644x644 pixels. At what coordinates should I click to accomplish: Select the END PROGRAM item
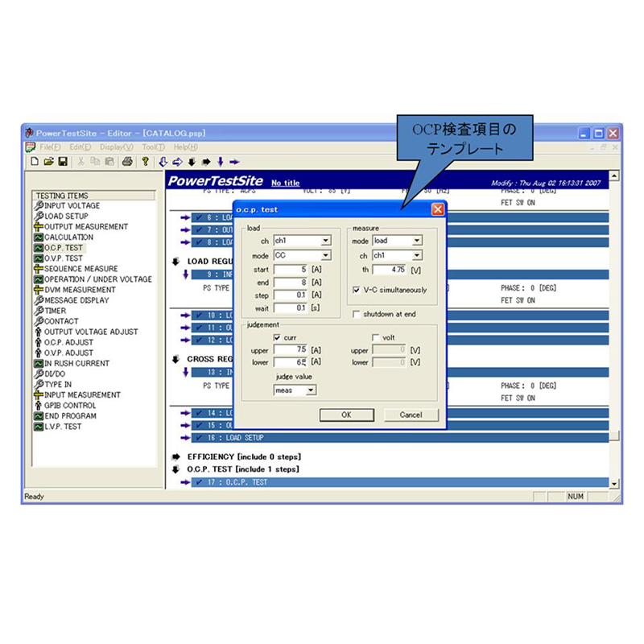(71, 418)
